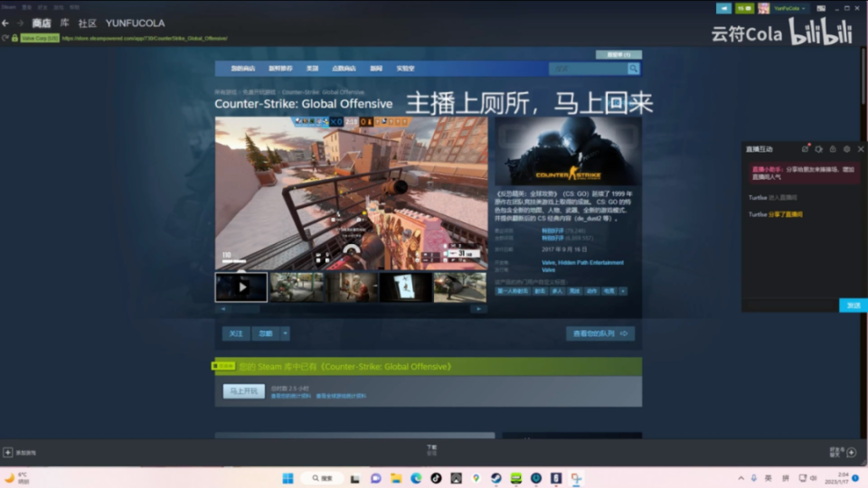Open the YUNFUCOLA profile tab
Viewport: 868px width, 488px height.
coord(135,23)
